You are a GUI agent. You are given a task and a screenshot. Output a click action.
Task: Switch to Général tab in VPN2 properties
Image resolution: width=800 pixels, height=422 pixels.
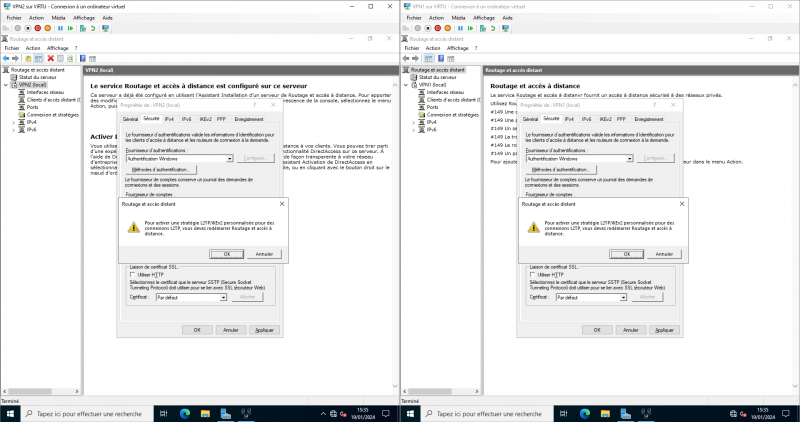click(130, 119)
